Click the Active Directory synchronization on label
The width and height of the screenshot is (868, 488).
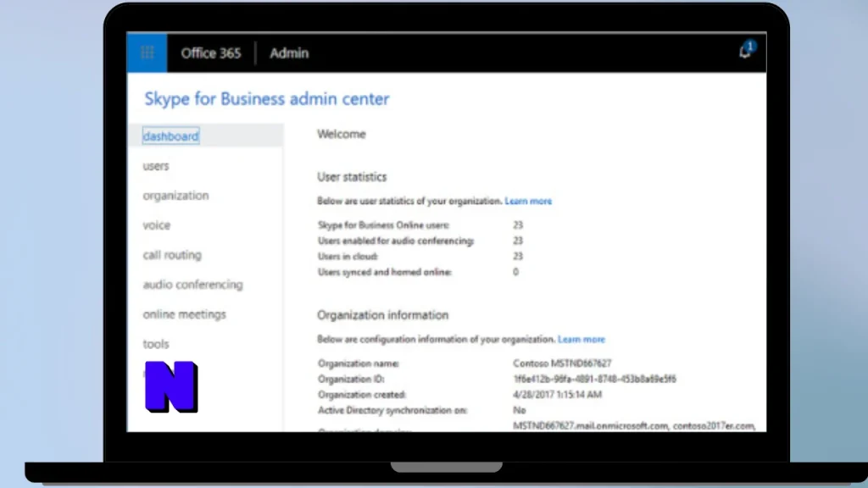[x=392, y=410]
